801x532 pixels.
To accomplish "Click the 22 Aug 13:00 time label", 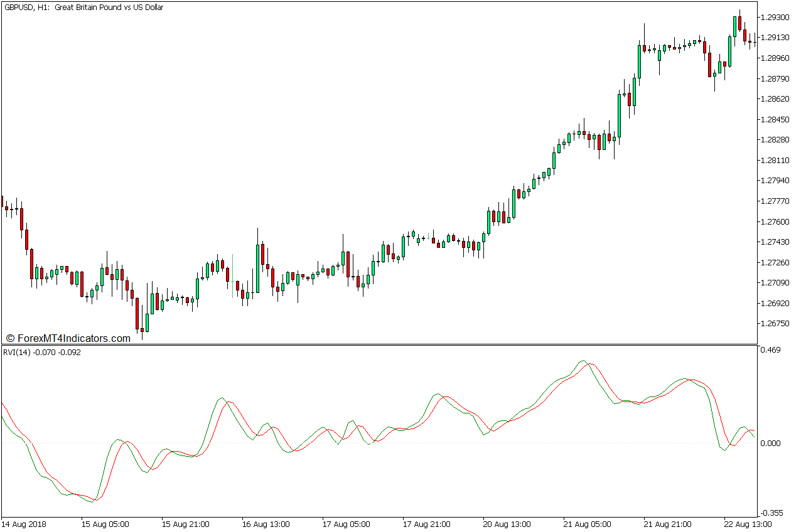I will point(748,524).
